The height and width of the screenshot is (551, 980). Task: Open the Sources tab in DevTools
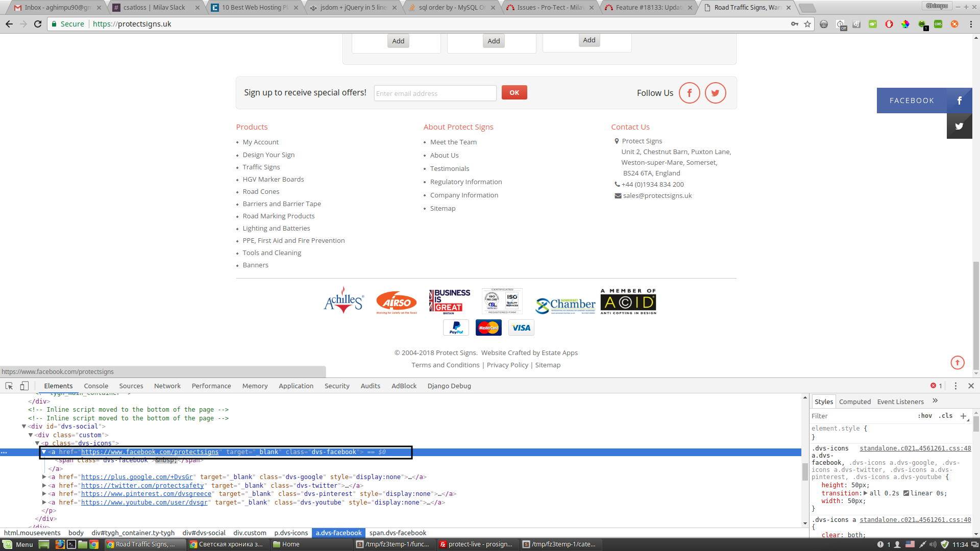[131, 386]
